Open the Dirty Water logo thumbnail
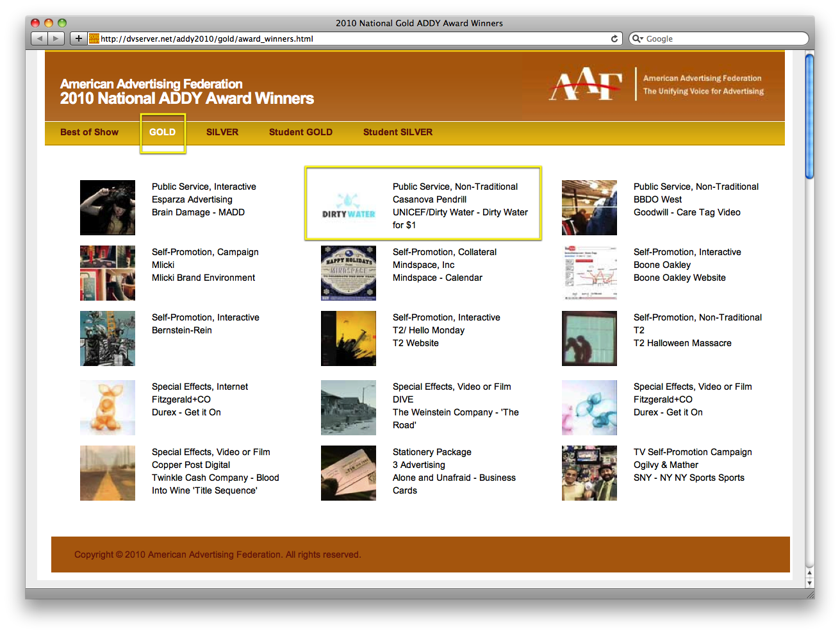840x634 pixels. 348,208
